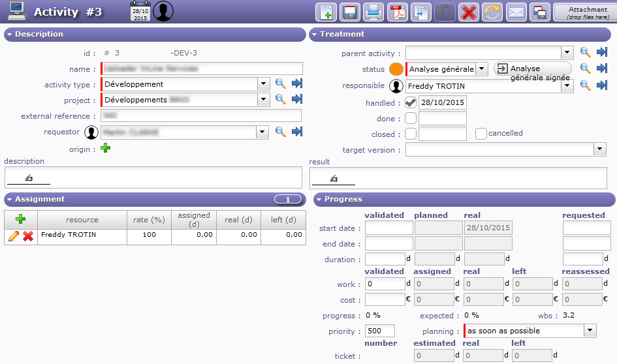Copy the current activity item
Viewport: 617px width, 364px height.
421,12
